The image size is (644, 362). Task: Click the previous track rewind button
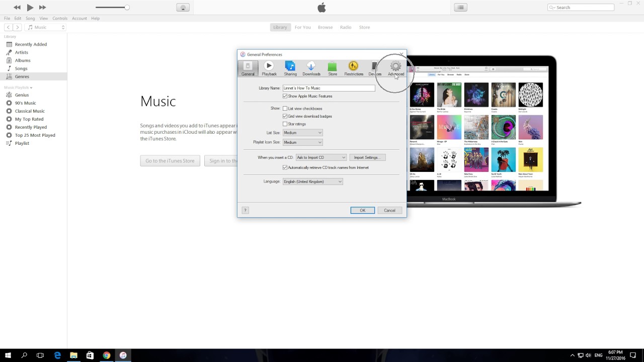point(17,7)
